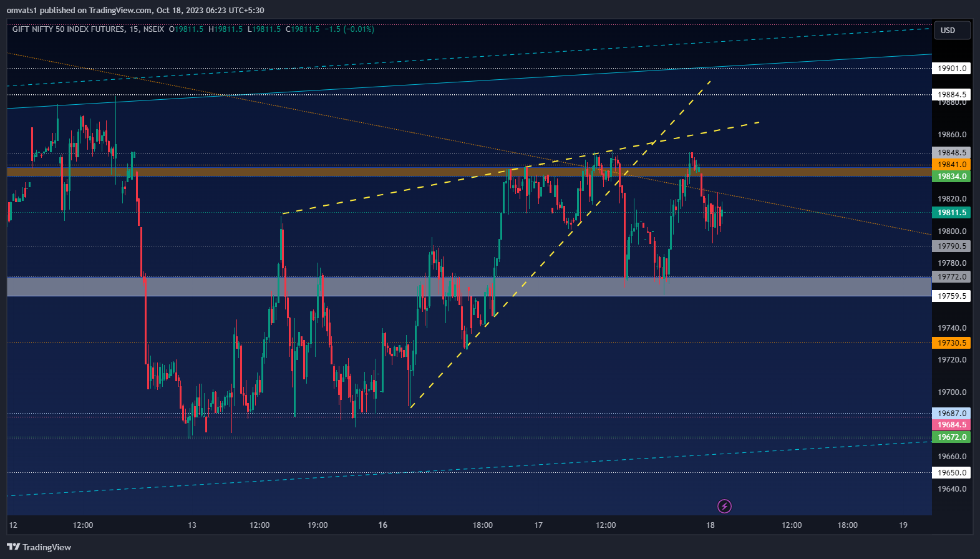The width and height of the screenshot is (980, 559).
Task: Select the 19650.0 price label
Action: pos(951,473)
